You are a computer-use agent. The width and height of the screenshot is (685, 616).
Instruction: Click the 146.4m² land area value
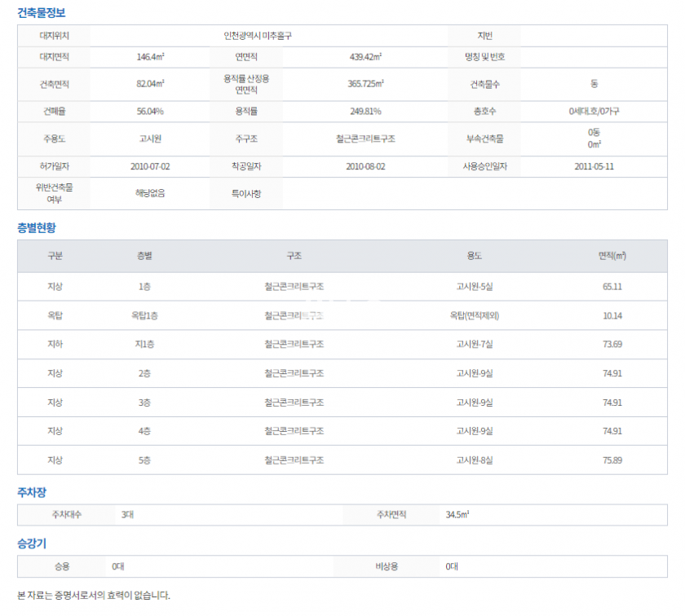pyautogui.click(x=150, y=57)
